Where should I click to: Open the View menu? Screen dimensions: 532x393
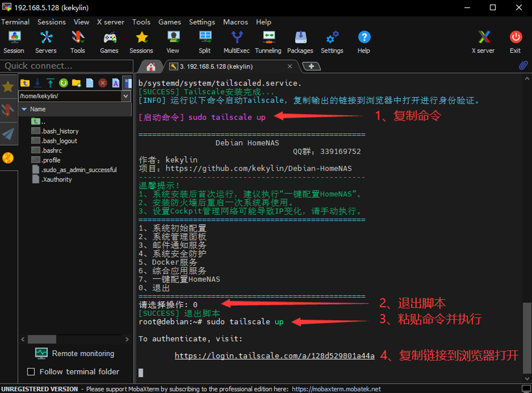81,22
